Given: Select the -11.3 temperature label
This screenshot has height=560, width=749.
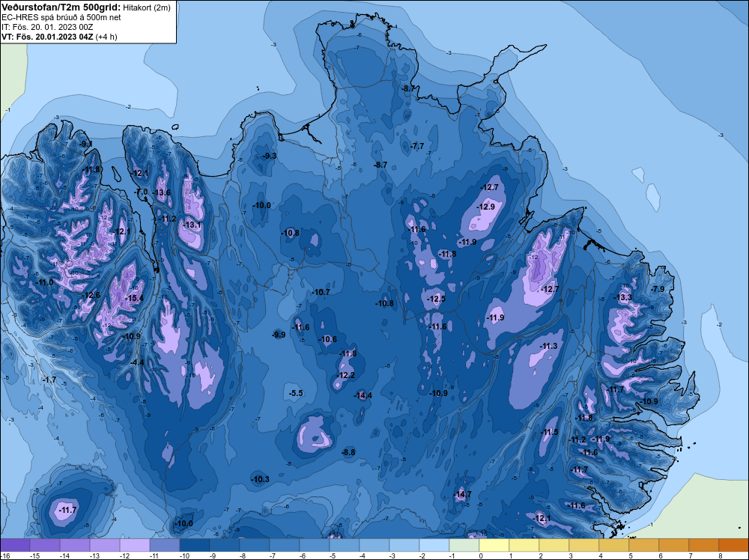Looking at the screenshot, I should [549, 346].
